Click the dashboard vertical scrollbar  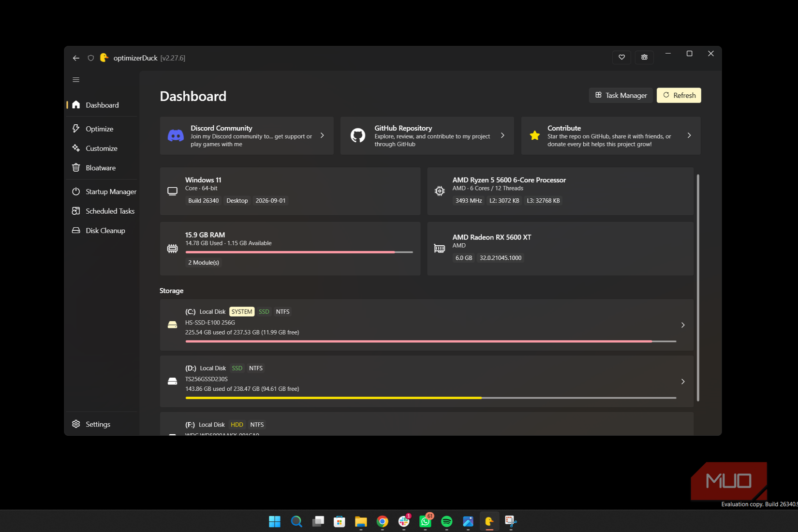coord(698,288)
